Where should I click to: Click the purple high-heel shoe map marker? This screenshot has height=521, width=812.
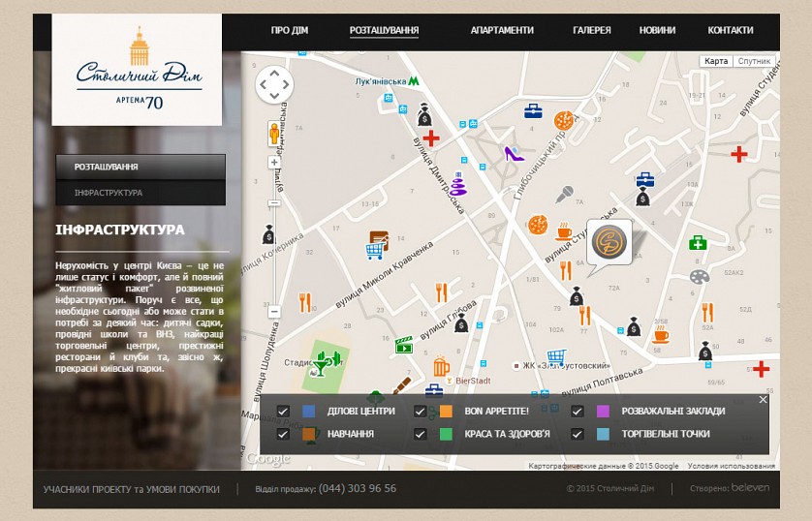(514, 153)
